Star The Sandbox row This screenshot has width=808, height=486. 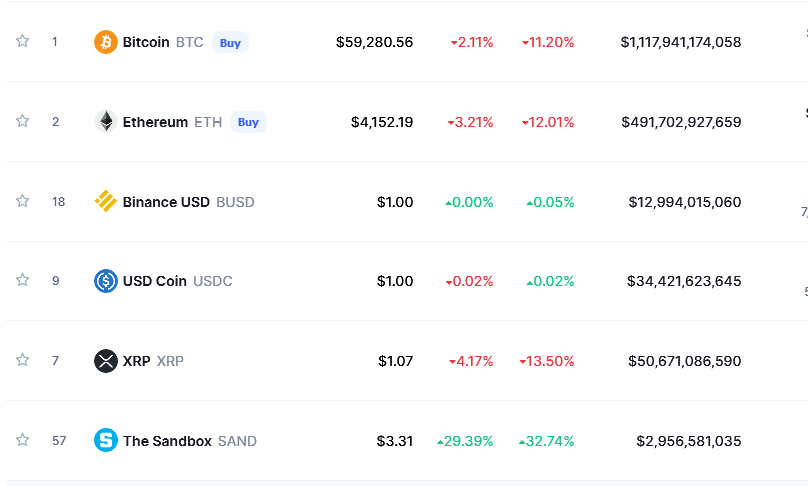pos(22,440)
